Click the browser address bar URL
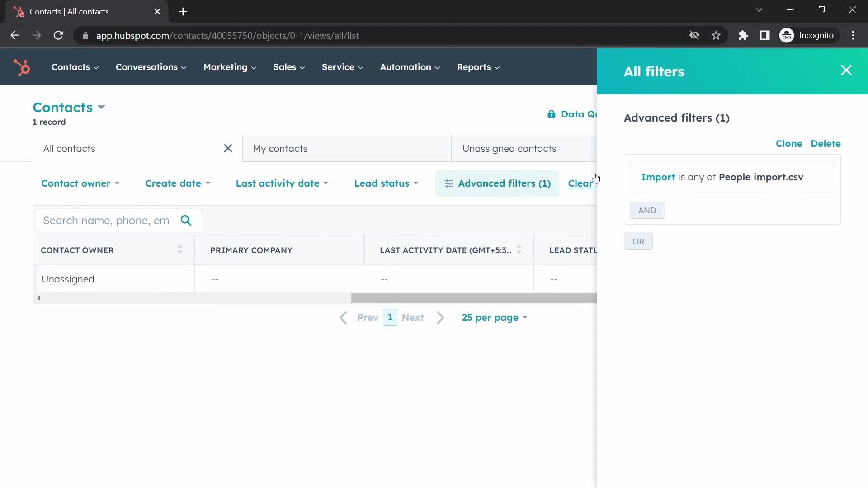 tap(227, 36)
